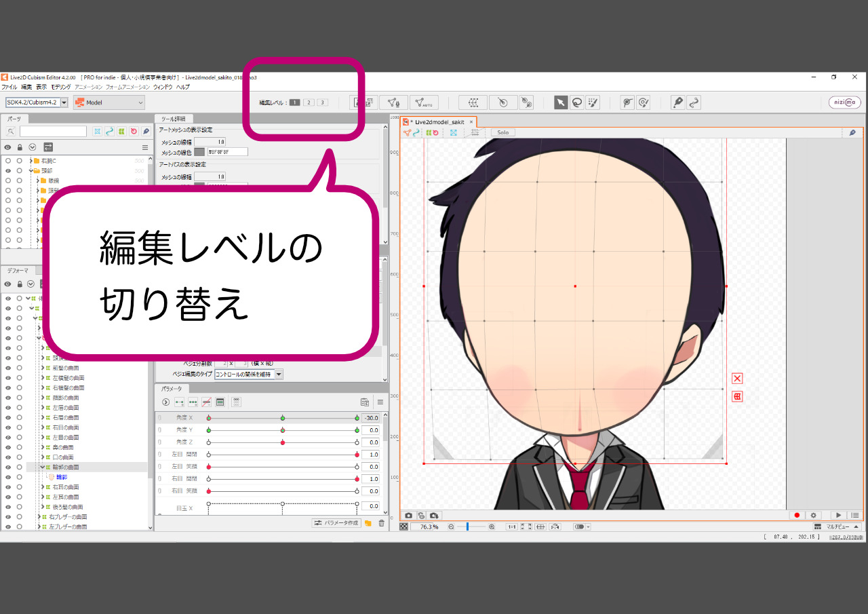Image resolution: width=868 pixels, height=614 pixels.
Task: Click the 角度 X value field
Action: coord(370,418)
